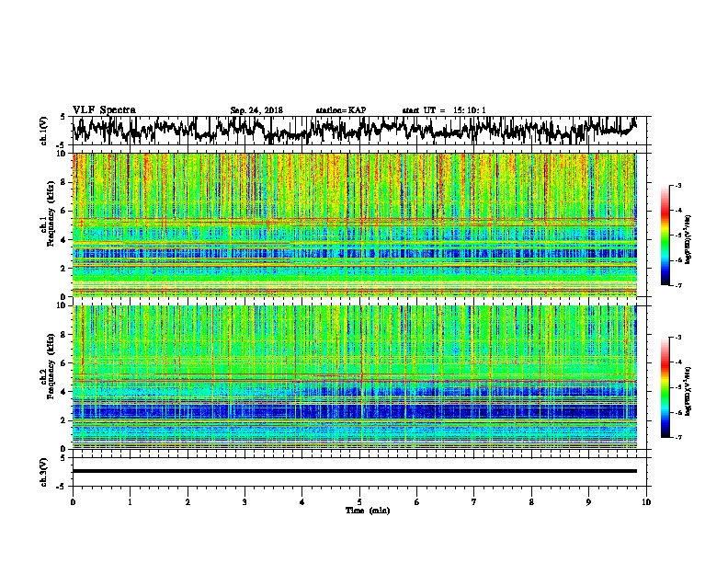The image size is (728, 563).
Task: Click the time axis tick label '1'
Action: (130, 502)
